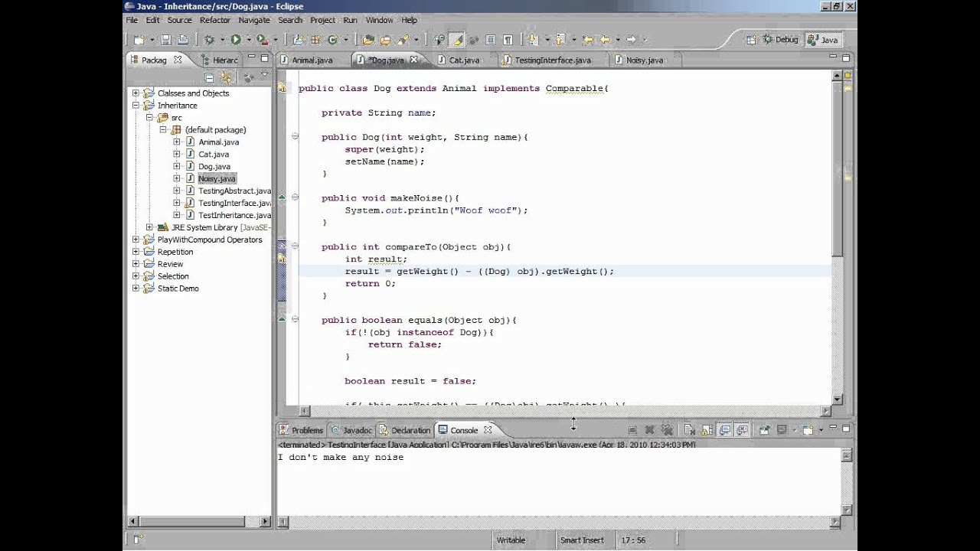Toggle Scroll Lock in Console
This screenshot has width=980, height=551.
[707, 430]
